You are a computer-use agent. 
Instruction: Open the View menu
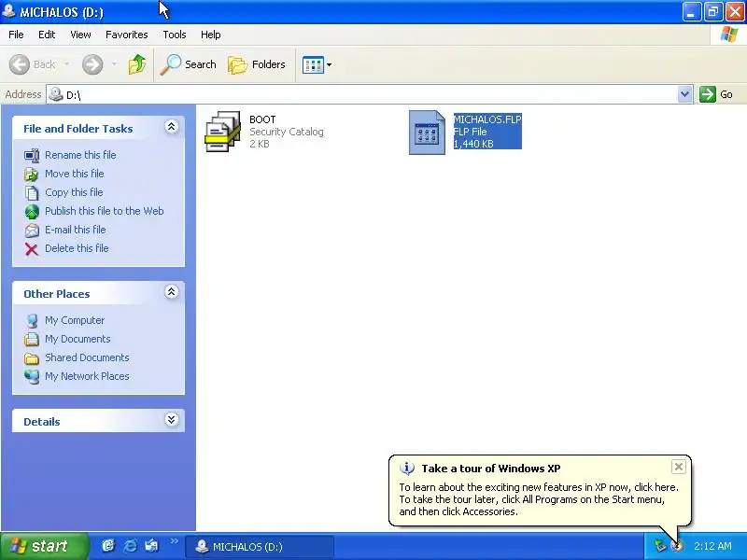click(x=80, y=35)
